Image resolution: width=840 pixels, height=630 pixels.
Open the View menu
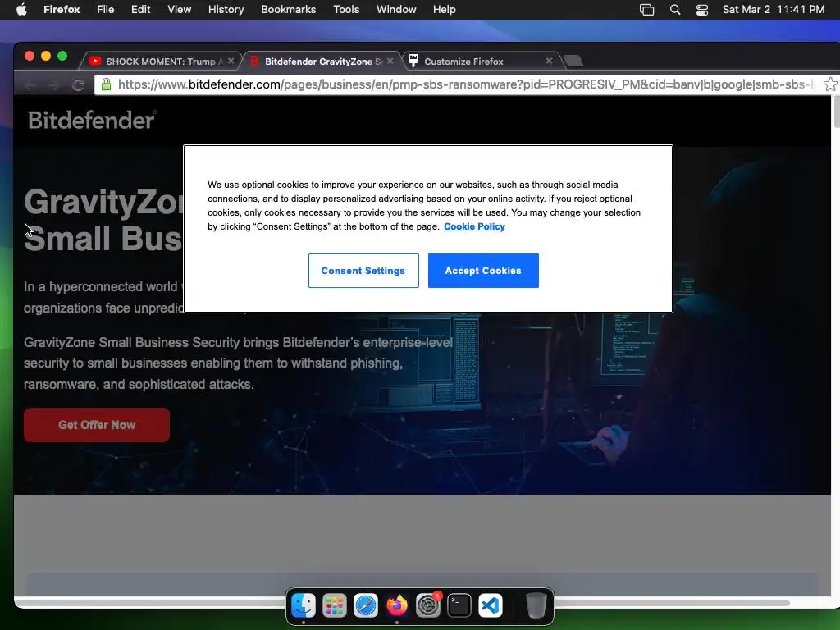pyautogui.click(x=180, y=10)
